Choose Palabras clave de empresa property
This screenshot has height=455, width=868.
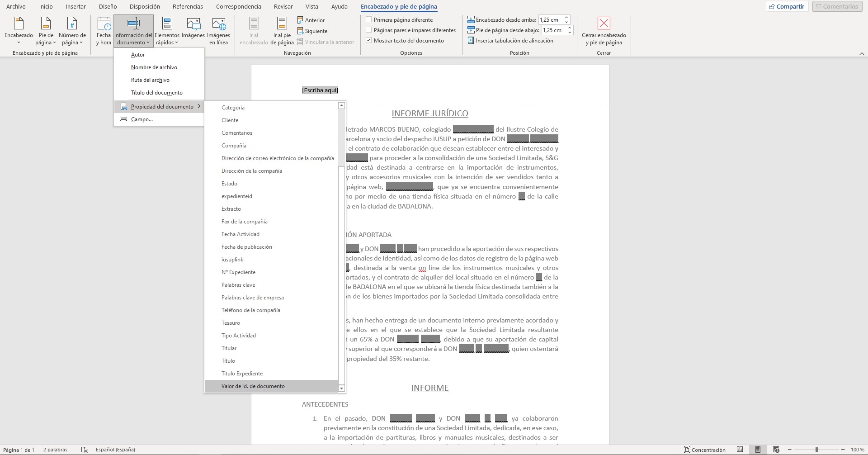click(271, 298)
